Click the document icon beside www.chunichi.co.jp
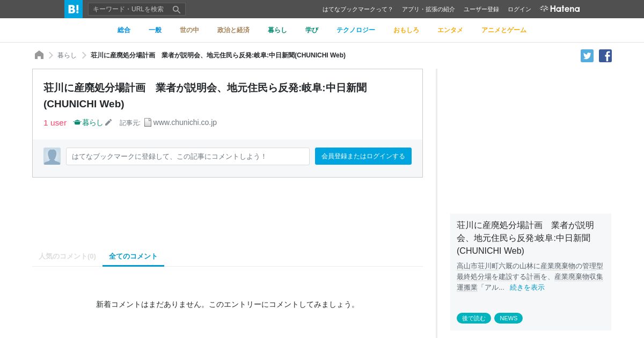 148,122
